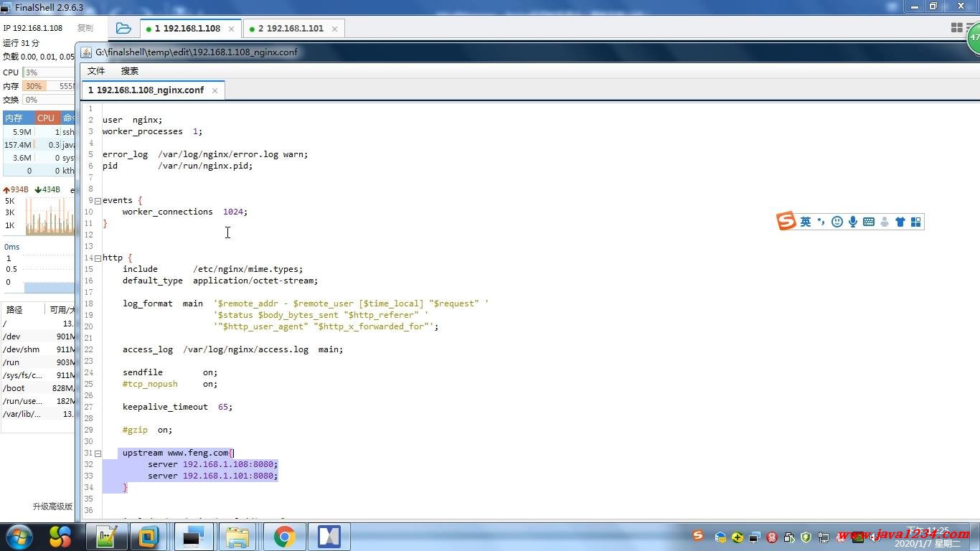Click the Sogou microphone voice input icon
980x551 pixels.
pos(853,222)
